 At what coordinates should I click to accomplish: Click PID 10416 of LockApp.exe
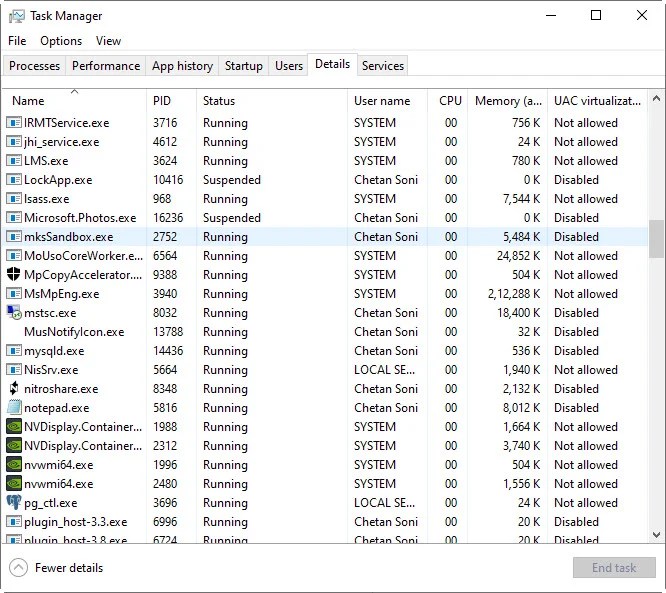click(x=168, y=180)
